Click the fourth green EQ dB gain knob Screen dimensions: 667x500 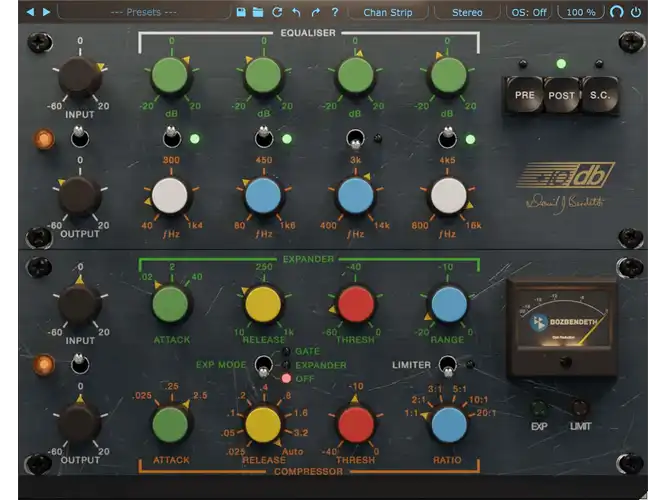tap(448, 76)
